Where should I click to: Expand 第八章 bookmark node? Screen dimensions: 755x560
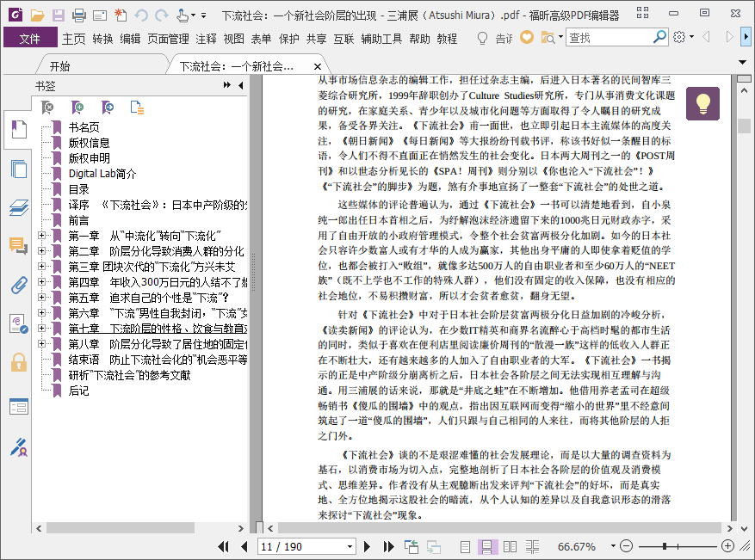pyautogui.click(x=41, y=343)
